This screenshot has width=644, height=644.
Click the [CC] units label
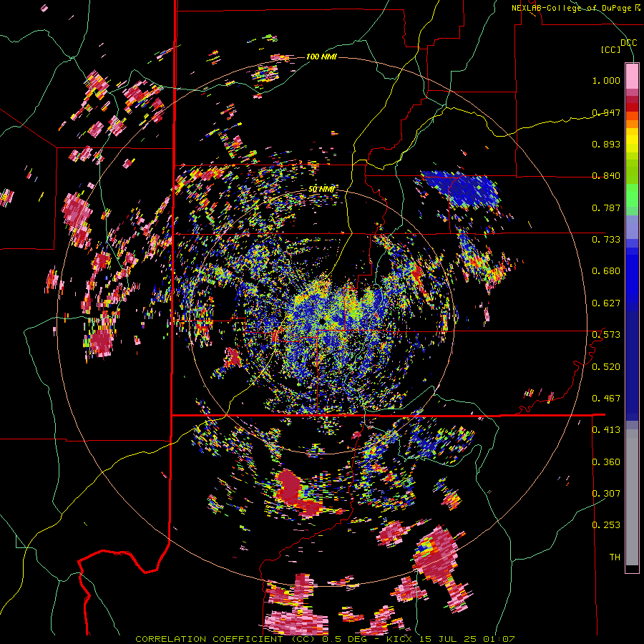pos(611,49)
